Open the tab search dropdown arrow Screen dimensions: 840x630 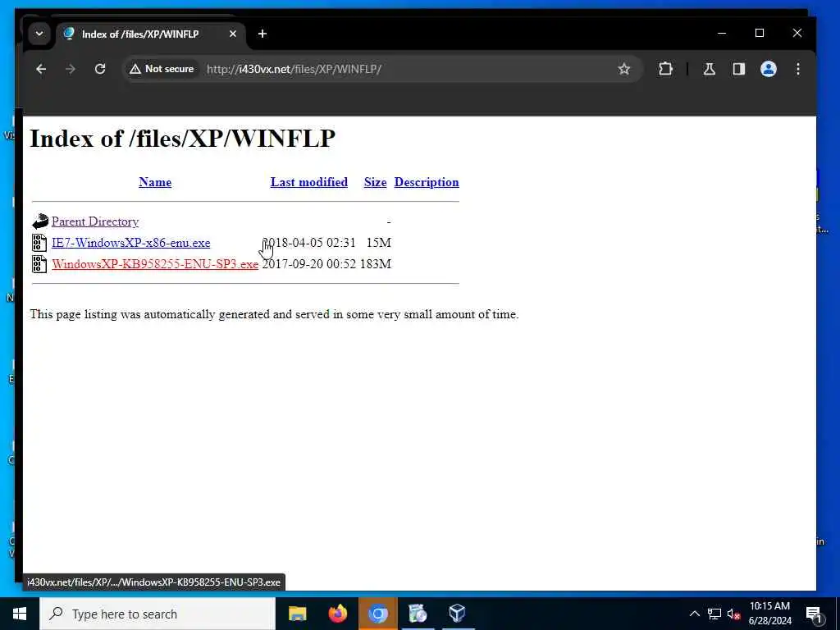coord(39,34)
